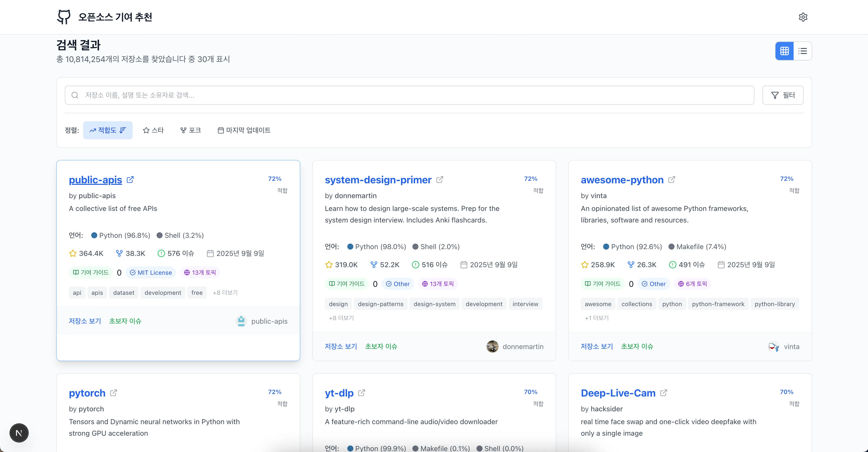868x452 pixels.
Task: Sort by 마지막 업데이트
Action: click(x=244, y=130)
